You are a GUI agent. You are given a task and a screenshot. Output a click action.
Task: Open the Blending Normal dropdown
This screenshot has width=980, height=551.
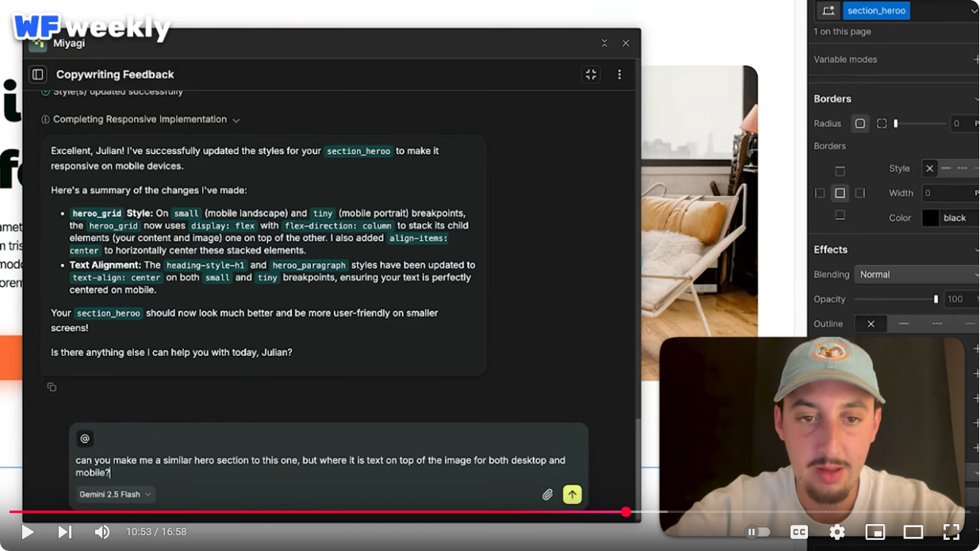(917, 274)
